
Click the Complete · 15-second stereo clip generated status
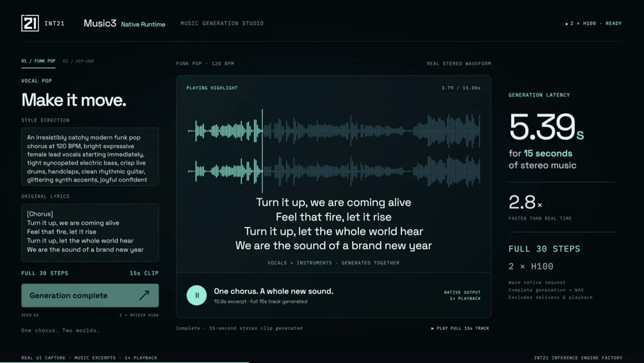[x=239, y=328]
